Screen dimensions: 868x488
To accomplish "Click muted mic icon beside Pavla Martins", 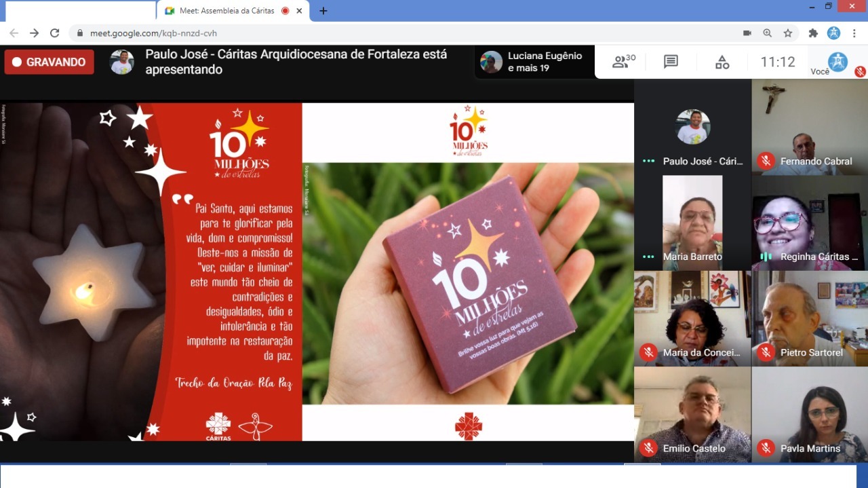I will click(x=766, y=448).
